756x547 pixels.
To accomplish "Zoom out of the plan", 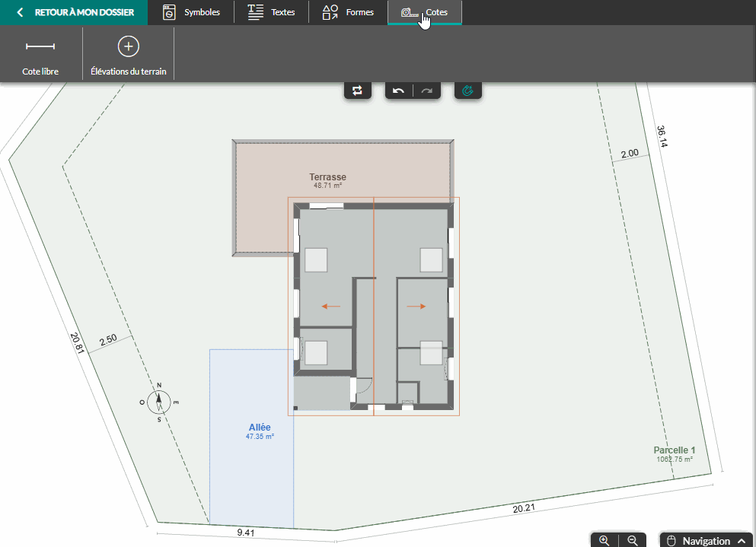I will point(632,540).
